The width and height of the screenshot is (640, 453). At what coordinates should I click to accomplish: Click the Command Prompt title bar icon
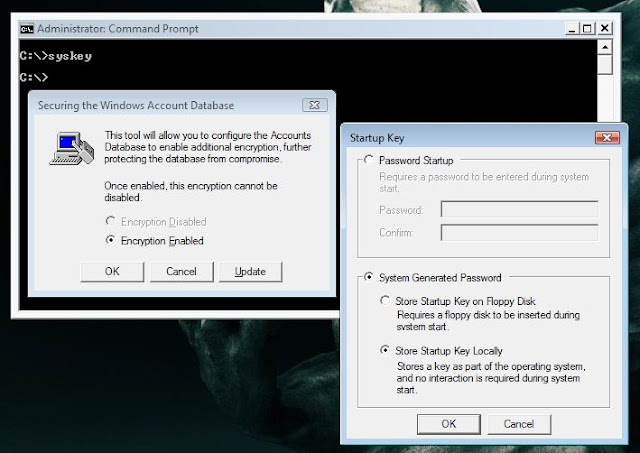pyautogui.click(x=27, y=29)
